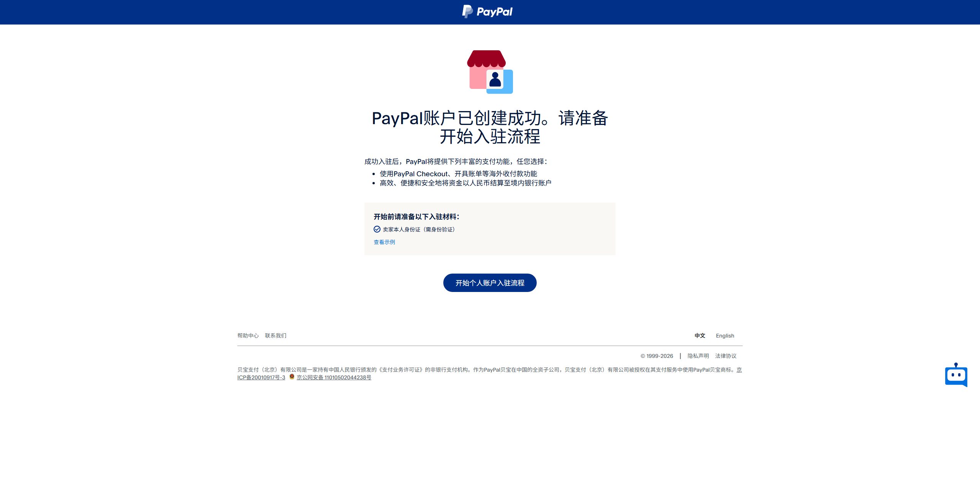This screenshot has width=980, height=487.
Task: Click the checkmark icon beside 卖家本人身份证
Action: tap(377, 229)
